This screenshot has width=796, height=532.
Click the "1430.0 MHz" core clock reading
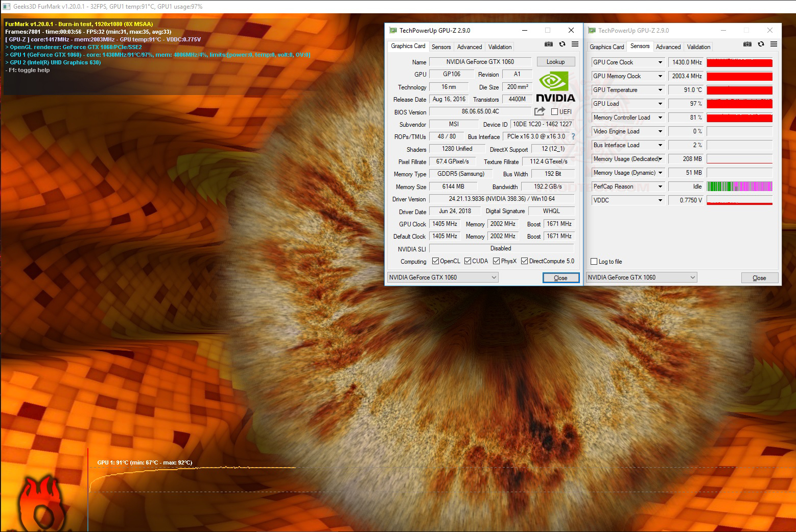pyautogui.click(x=686, y=62)
